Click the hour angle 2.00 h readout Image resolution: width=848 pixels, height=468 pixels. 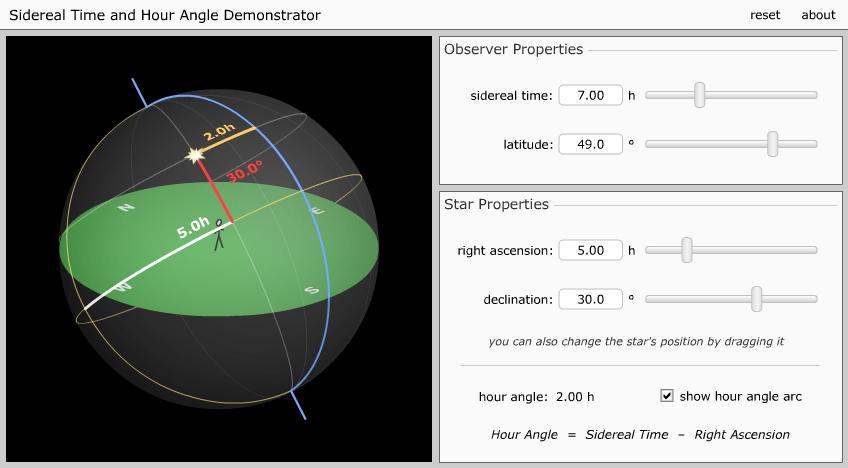pyautogui.click(x=536, y=397)
